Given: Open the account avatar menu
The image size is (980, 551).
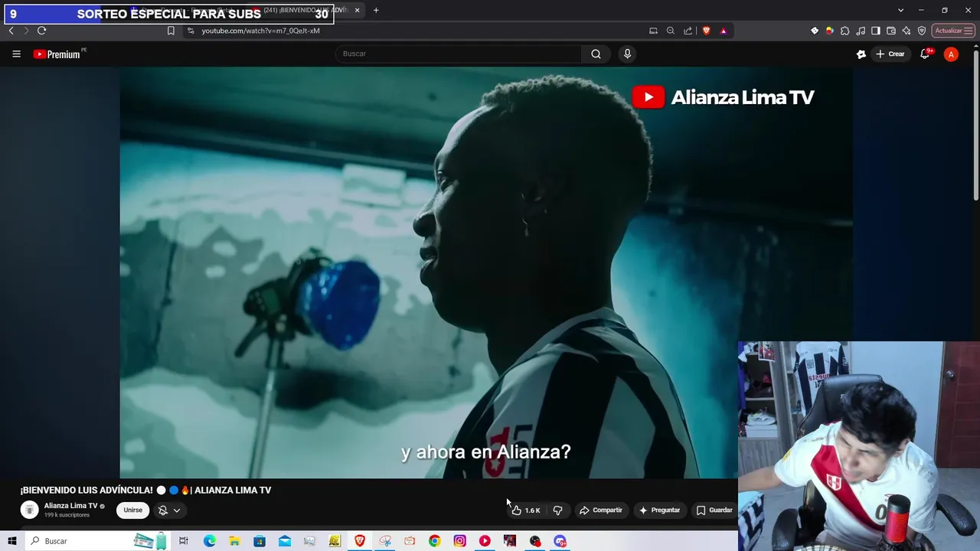Looking at the screenshot, I should point(951,54).
